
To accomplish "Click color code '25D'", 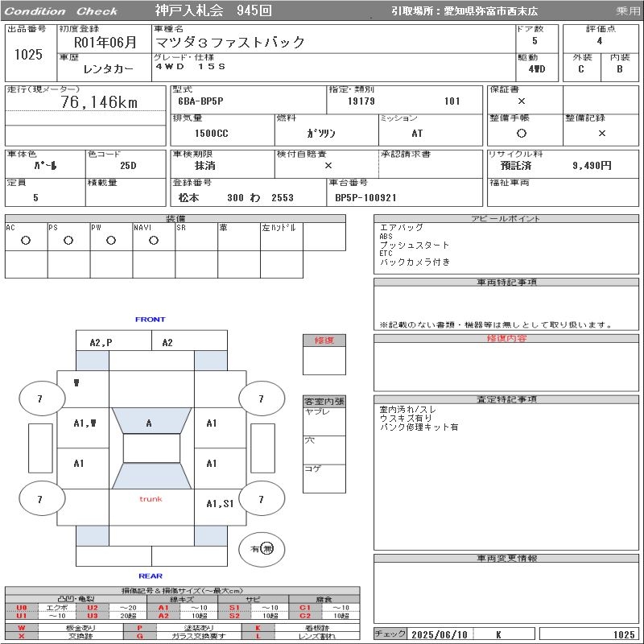I will pyautogui.click(x=128, y=166).
